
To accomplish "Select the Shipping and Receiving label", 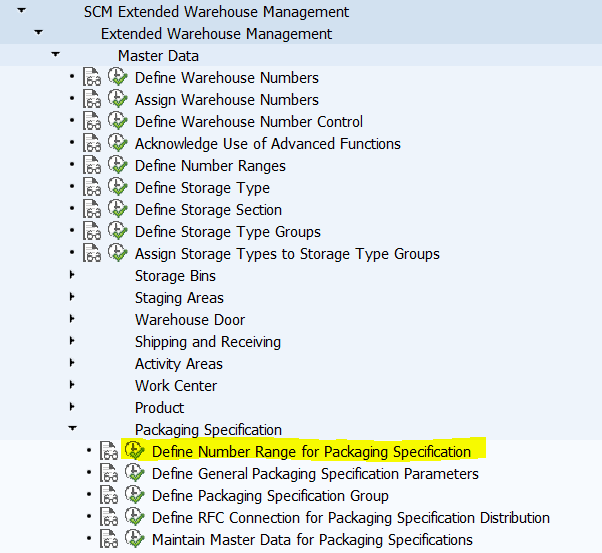I will (x=208, y=342).
